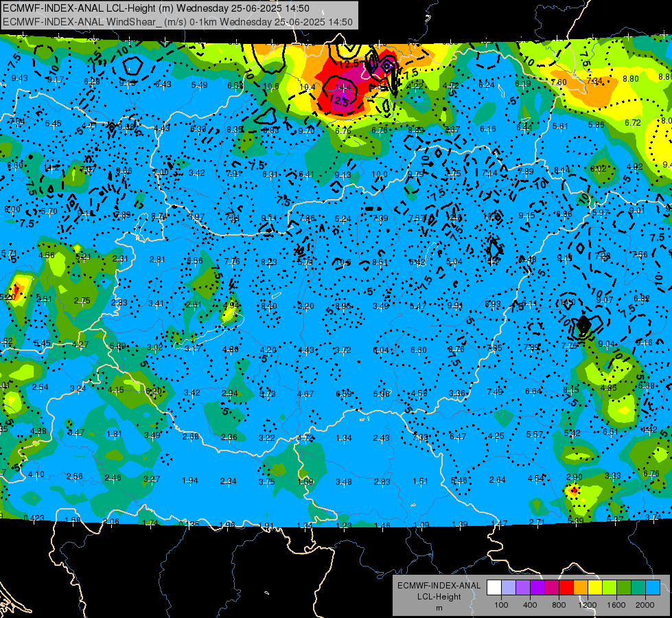Click the LCL-Height label in the legend
The image size is (672, 618).
(x=439, y=597)
